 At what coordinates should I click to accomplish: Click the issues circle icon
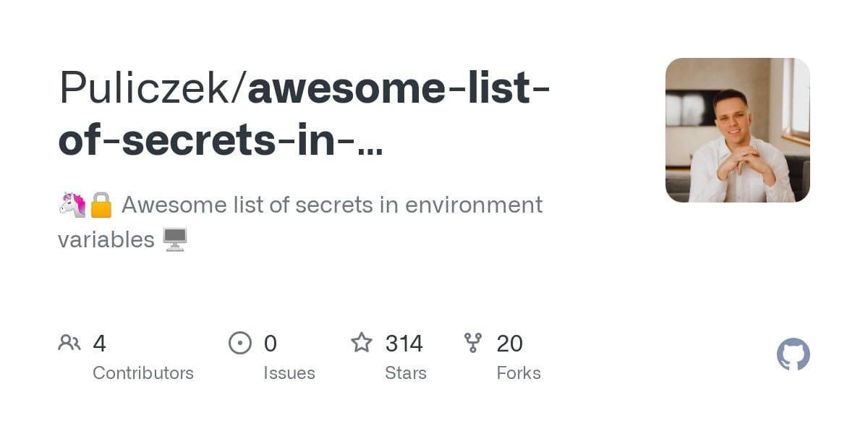(x=240, y=343)
